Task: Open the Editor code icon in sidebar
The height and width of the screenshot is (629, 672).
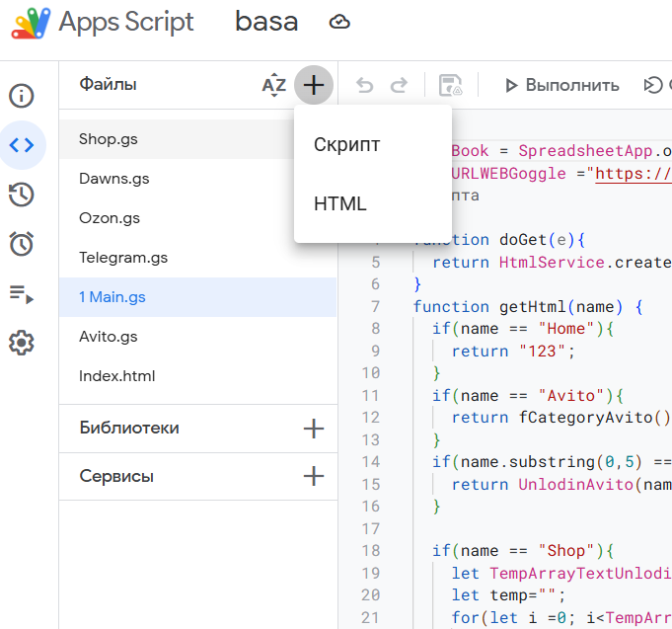Action: pyautogui.click(x=22, y=145)
